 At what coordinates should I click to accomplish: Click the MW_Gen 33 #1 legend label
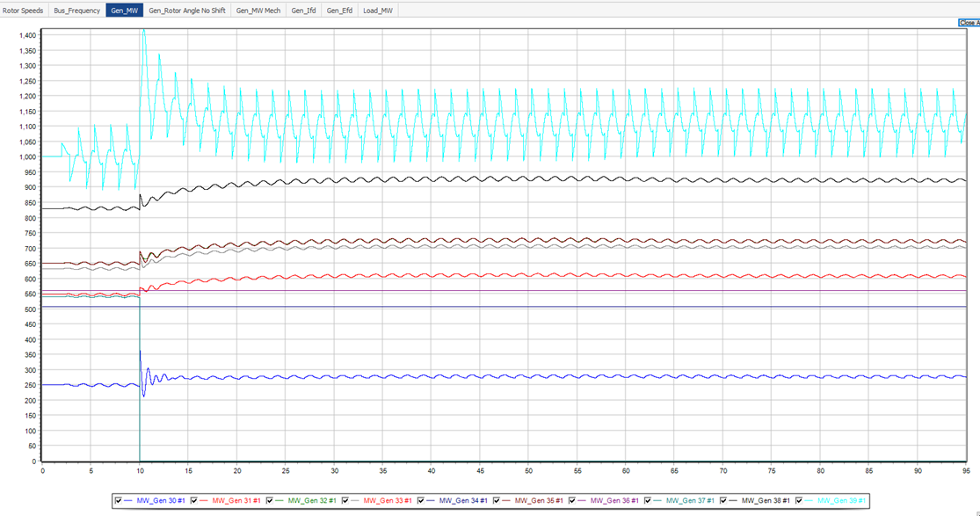coord(388,500)
